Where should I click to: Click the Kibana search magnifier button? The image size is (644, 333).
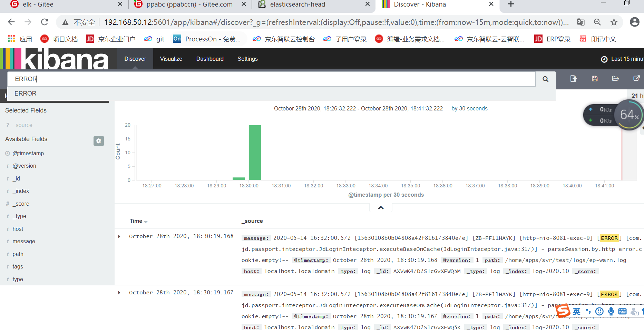[x=545, y=79]
